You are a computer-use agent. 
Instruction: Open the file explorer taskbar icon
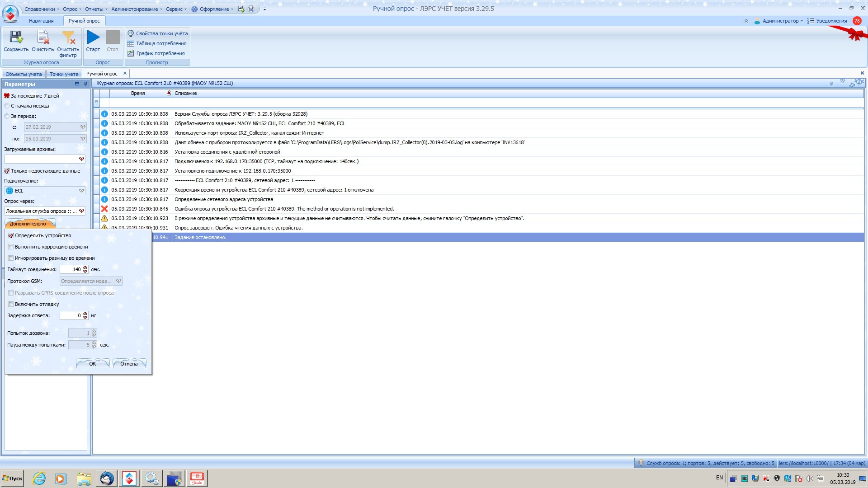tap(84, 479)
